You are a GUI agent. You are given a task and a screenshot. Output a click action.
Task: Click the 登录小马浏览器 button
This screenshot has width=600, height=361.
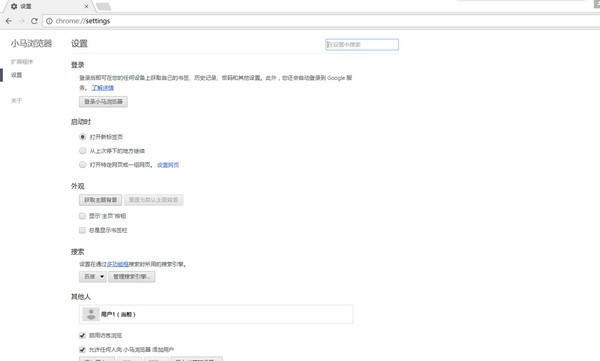point(103,101)
